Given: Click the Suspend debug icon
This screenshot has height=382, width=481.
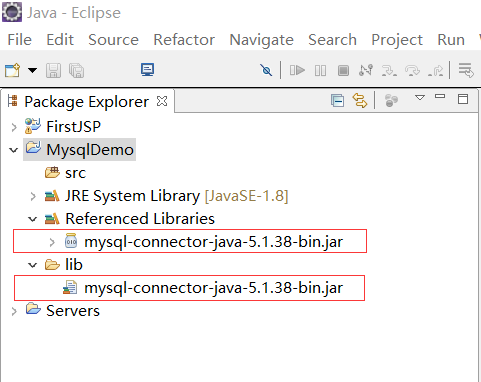Looking at the screenshot, I should click(320, 71).
